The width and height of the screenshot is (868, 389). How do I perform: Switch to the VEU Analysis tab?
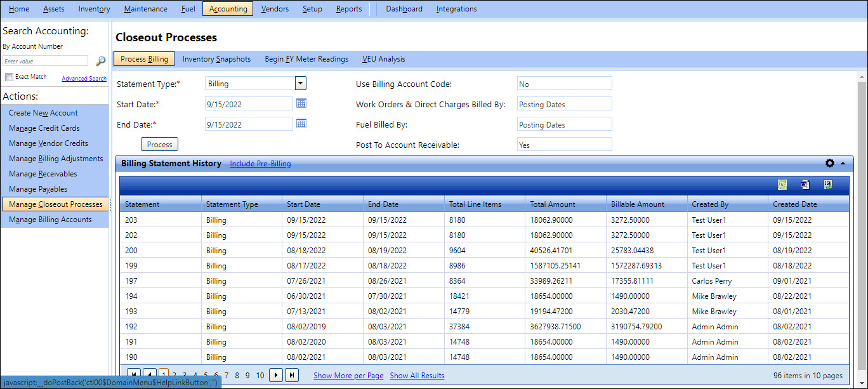pos(384,59)
